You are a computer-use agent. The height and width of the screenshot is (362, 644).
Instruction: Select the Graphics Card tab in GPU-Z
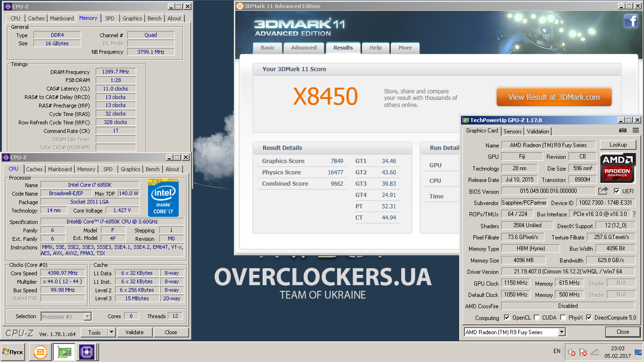[482, 131]
